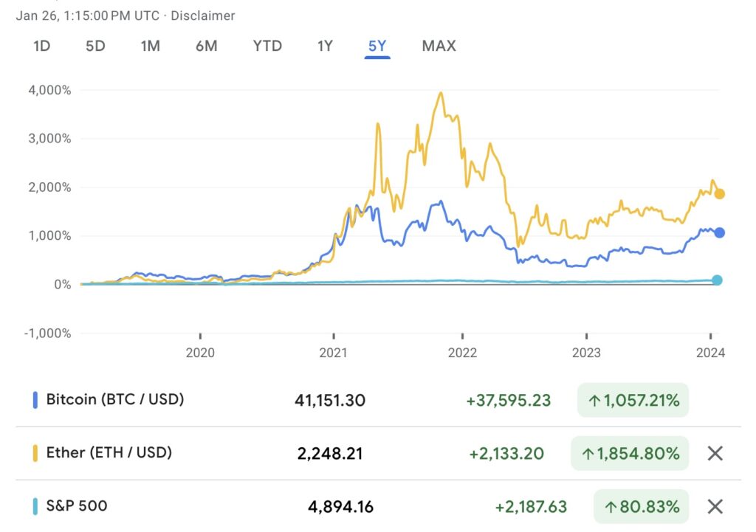This screenshot has height=532, width=756.
Task: Click S&P 500's teal color swatch
Action: pyautogui.click(x=35, y=506)
